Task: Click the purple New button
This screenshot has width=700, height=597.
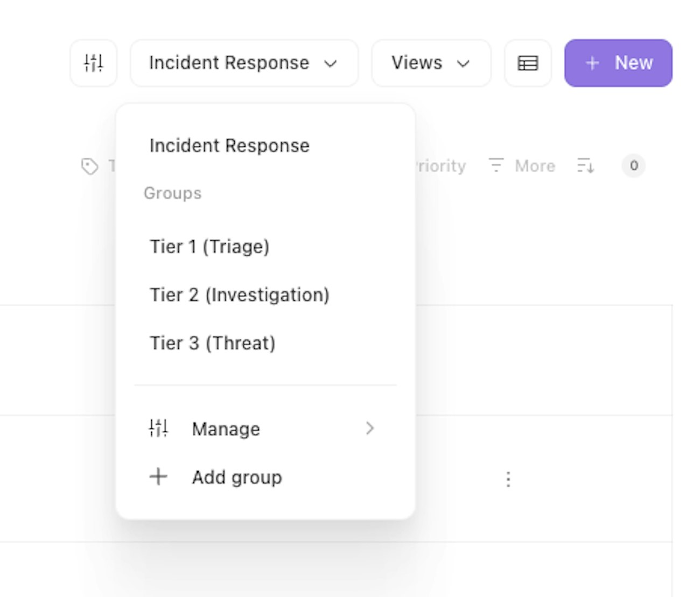Action: pyautogui.click(x=618, y=63)
